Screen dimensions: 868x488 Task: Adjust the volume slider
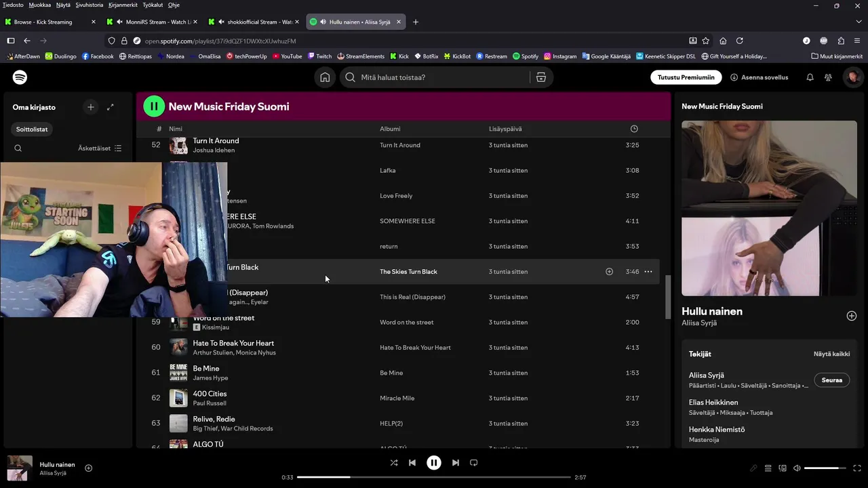pyautogui.click(x=825, y=468)
